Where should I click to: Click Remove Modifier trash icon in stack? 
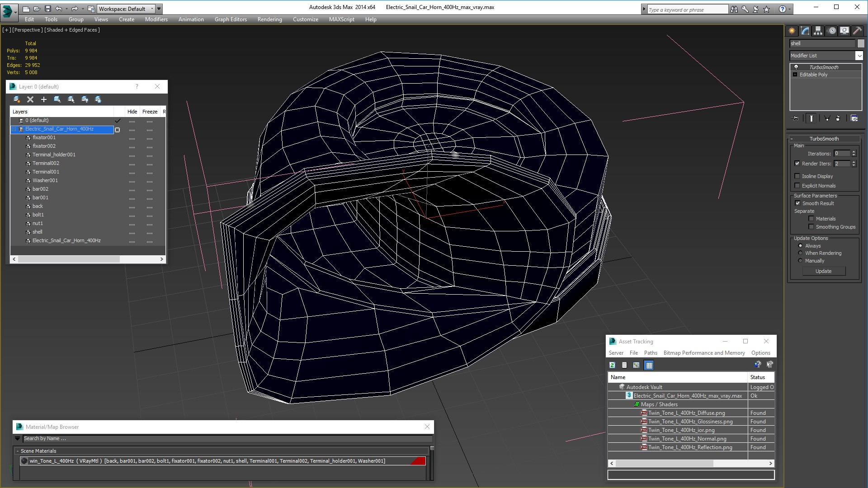click(x=838, y=118)
